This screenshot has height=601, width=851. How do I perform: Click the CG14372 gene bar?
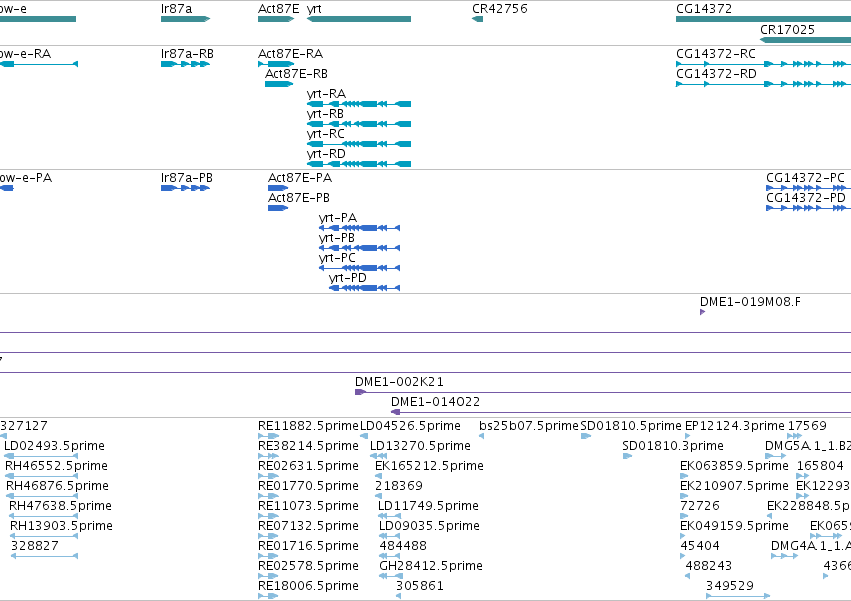763,19
